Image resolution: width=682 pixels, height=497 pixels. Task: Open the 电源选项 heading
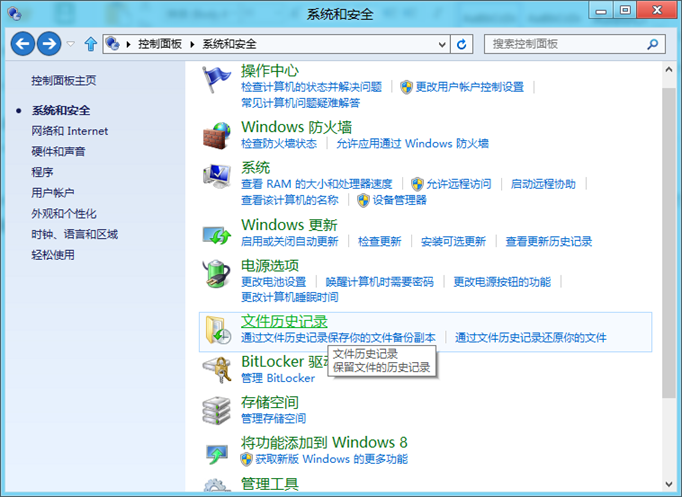tap(270, 265)
